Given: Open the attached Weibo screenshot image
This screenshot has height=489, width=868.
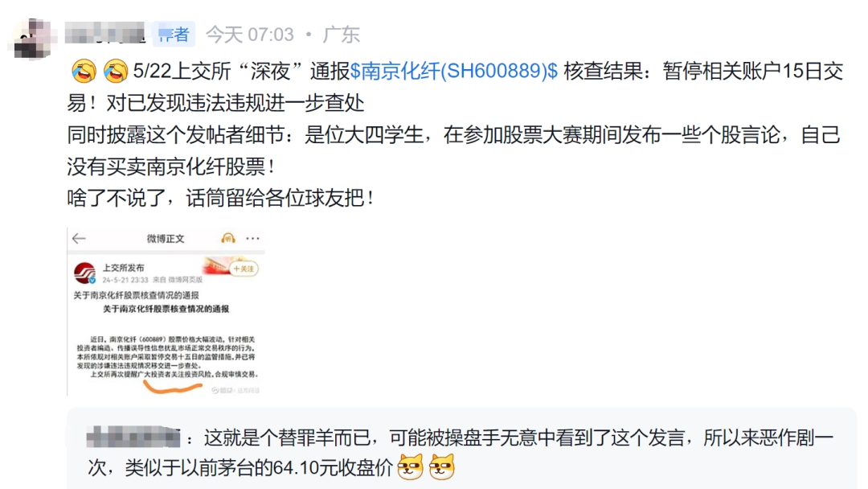Looking at the screenshot, I should pos(166,312).
